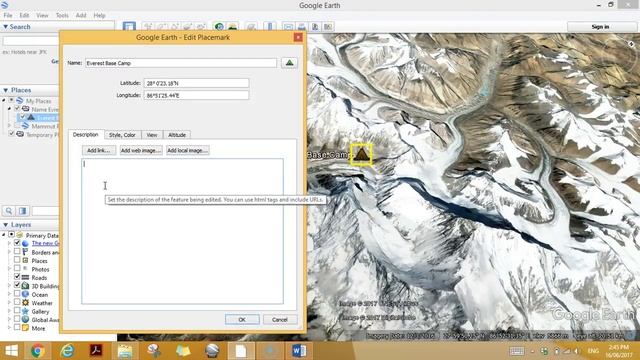Enable the Gallery layer checkbox
This screenshot has height=360, width=640.
(17, 311)
